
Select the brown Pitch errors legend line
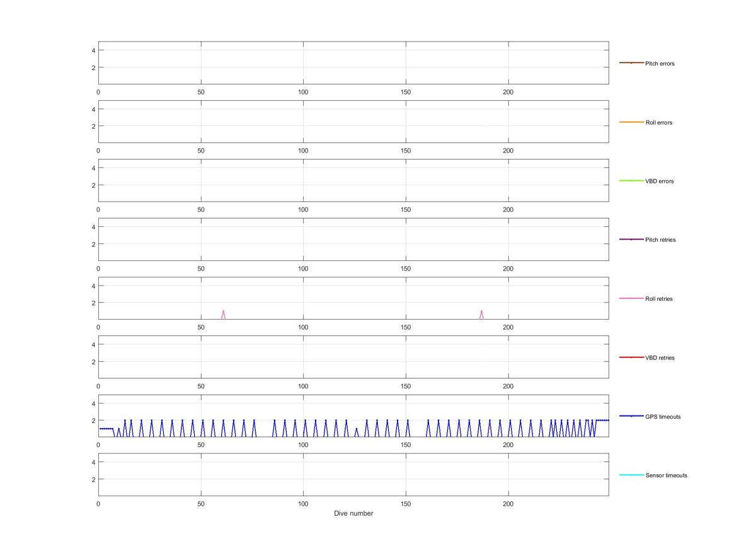(x=631, y=63)
